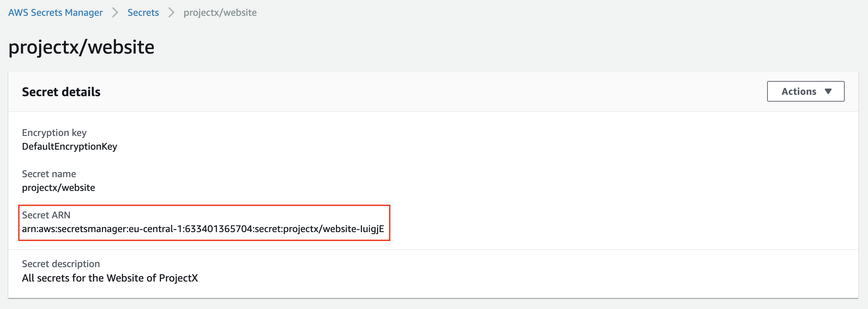The width and height of the screenshot is (868, 309).
Task: Click the Secret details header bar area
Action: [433, 92]
